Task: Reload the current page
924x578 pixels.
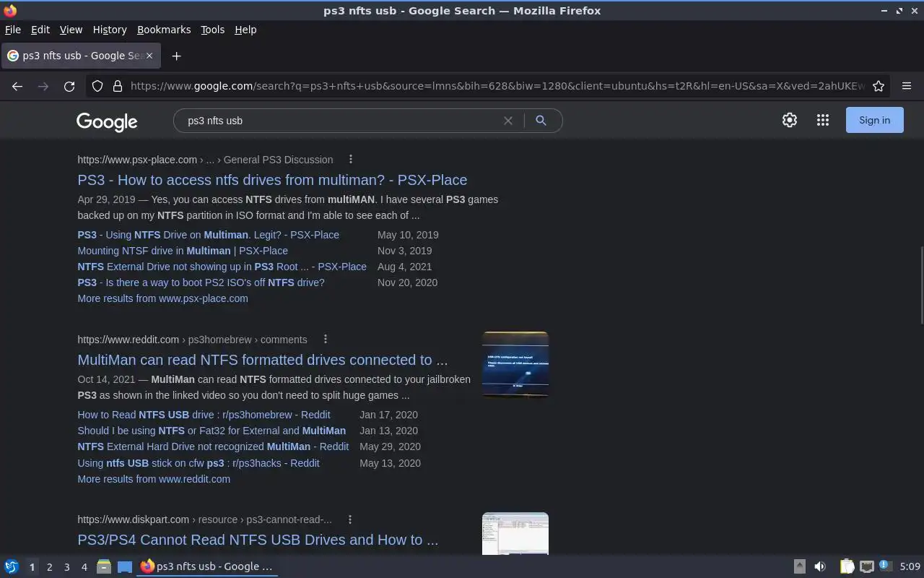Action: click(x=69, y=86)
